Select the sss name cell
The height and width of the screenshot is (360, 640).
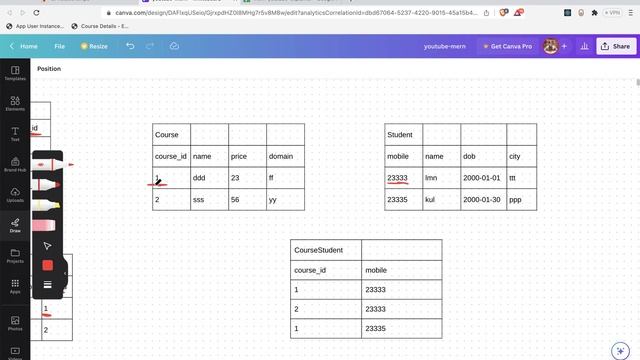coord(209,200)
